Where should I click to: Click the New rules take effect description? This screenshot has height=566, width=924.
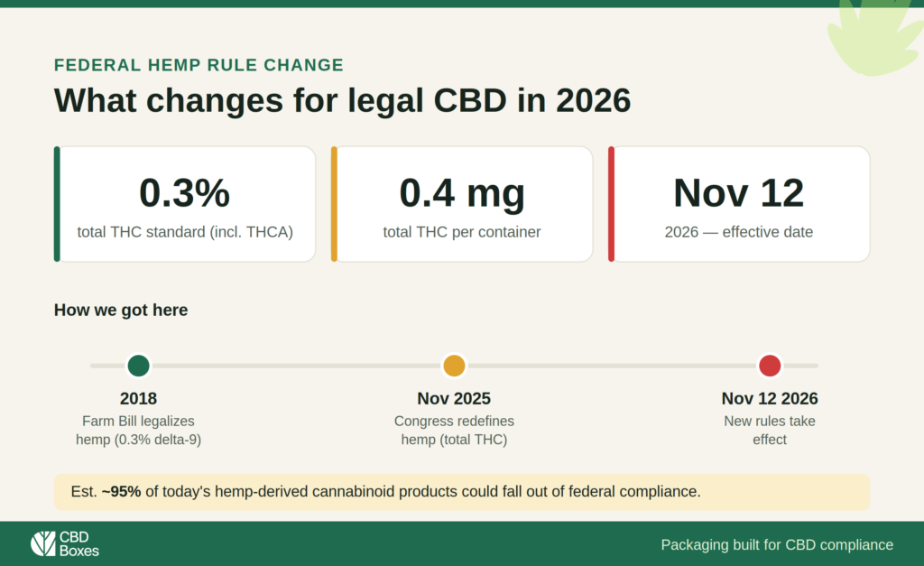[770, 431]
